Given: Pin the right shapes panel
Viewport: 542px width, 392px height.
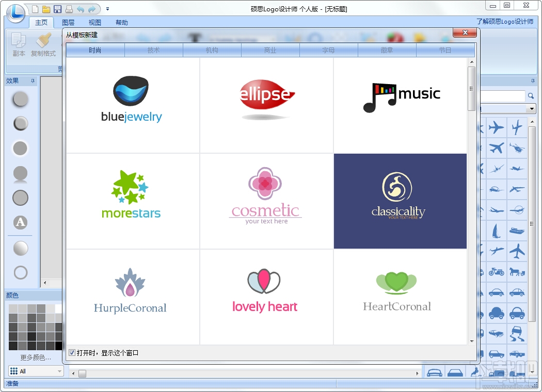Looking at the screenshot, I should coord(533,81).
